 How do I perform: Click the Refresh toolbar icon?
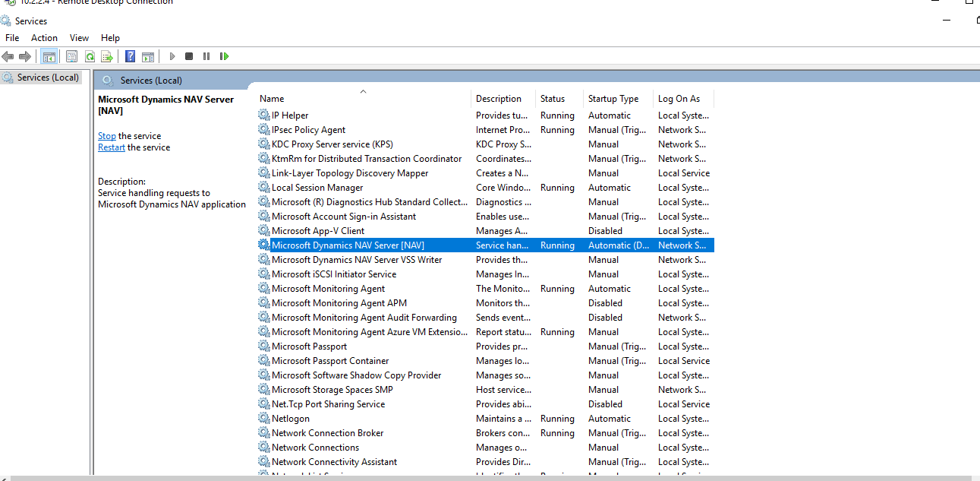[90, 56]
